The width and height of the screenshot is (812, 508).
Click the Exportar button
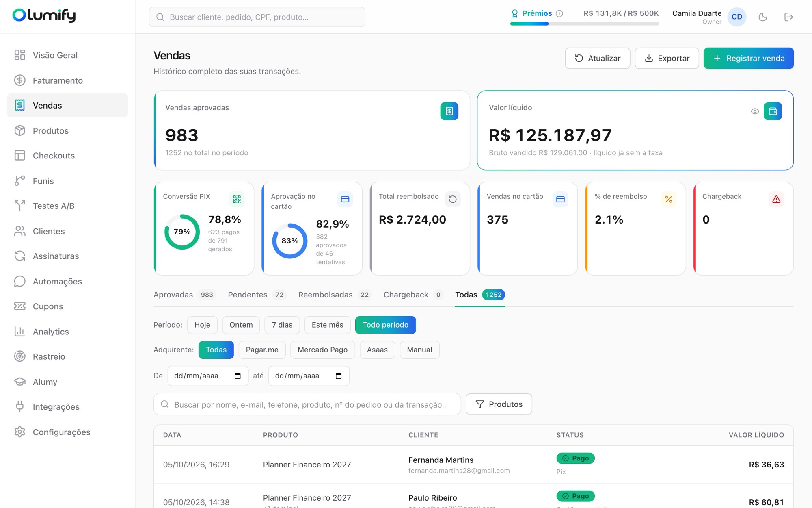[x=667, y=58]
